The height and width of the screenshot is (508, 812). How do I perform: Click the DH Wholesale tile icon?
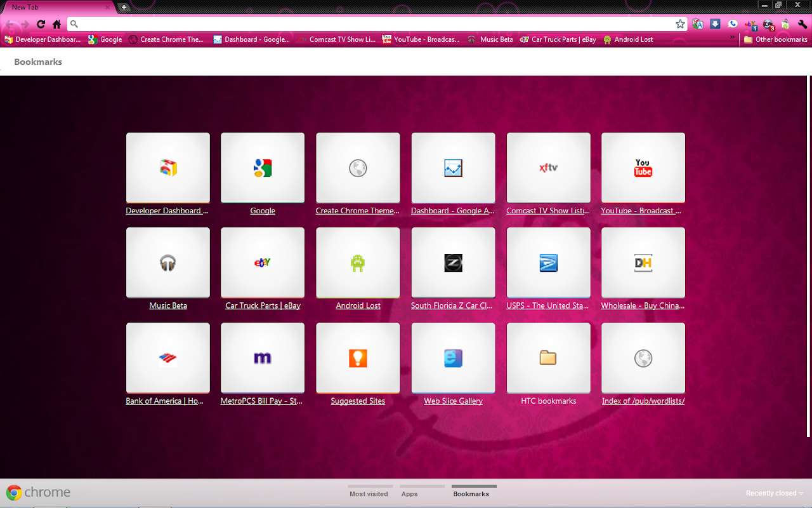[643, 263]
